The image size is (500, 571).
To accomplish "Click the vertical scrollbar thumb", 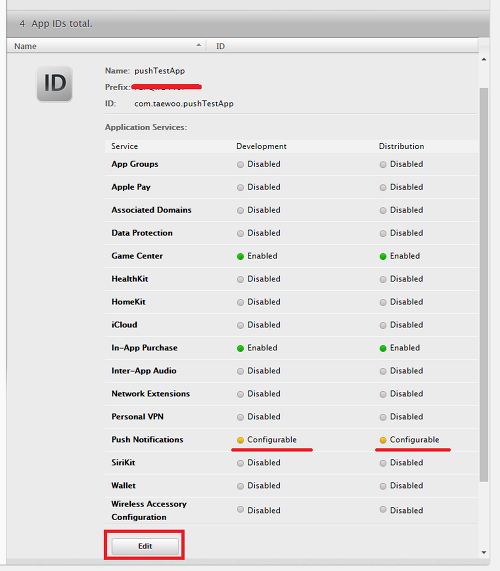I will (x=484, y=285).
